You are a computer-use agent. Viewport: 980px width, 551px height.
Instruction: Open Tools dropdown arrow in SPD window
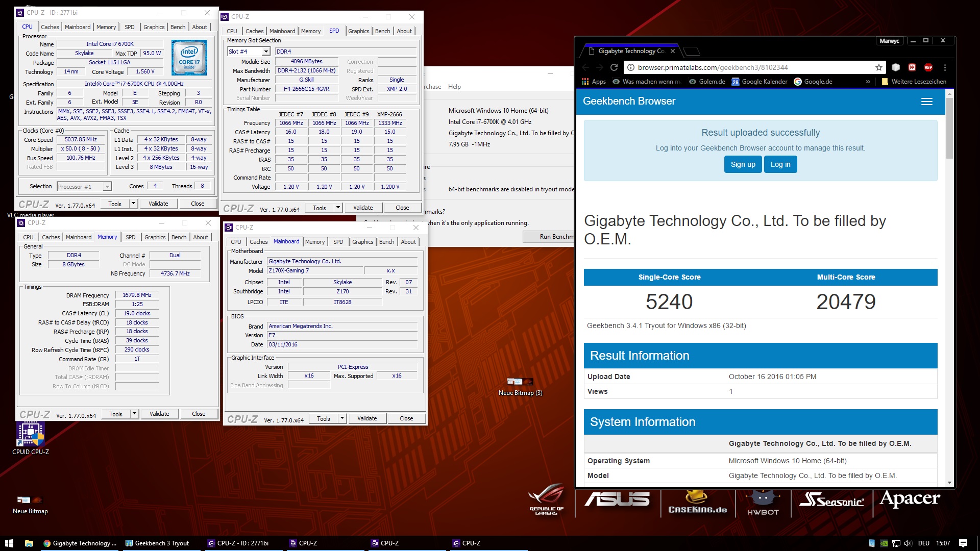coord(338,208)
